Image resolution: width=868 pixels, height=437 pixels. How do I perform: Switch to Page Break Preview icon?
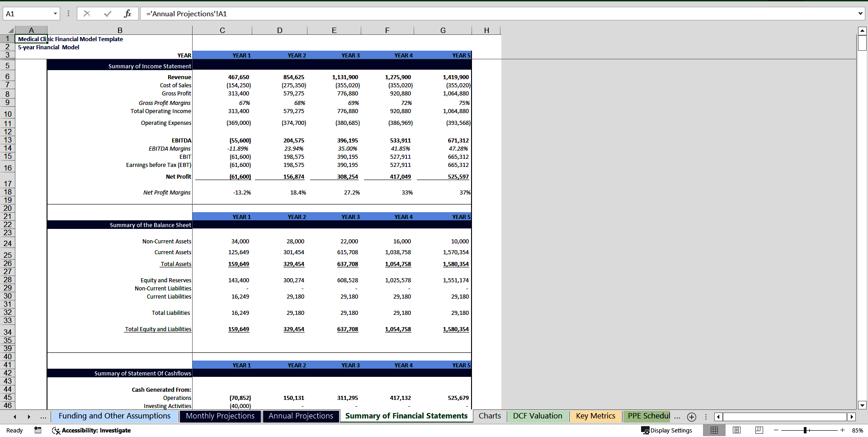pos(759,430)
